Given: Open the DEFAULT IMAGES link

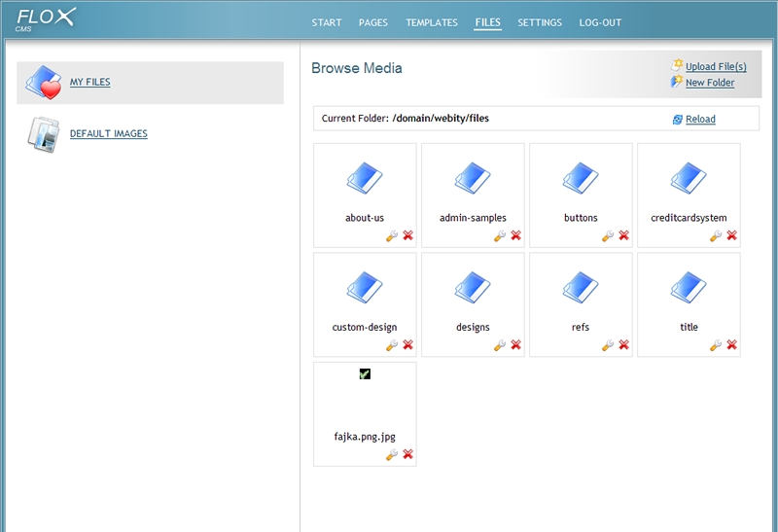Looking at the screenshot, I should 109,133.
